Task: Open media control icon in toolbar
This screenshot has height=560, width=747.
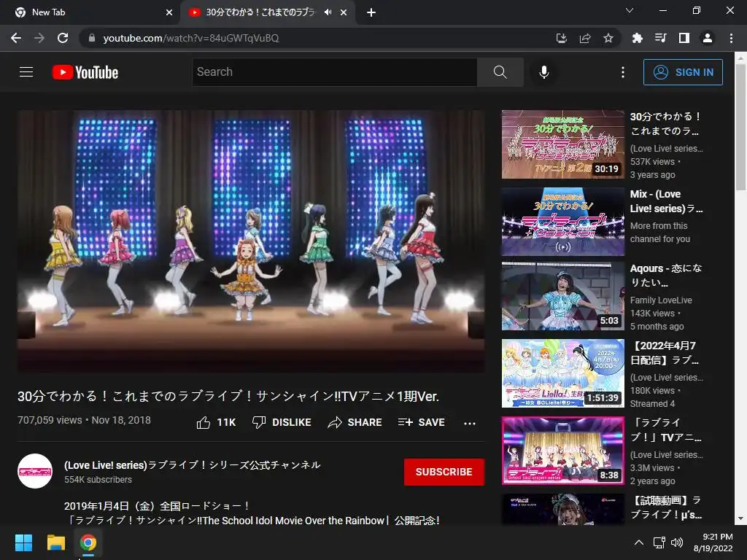Action: coord(660,38)
